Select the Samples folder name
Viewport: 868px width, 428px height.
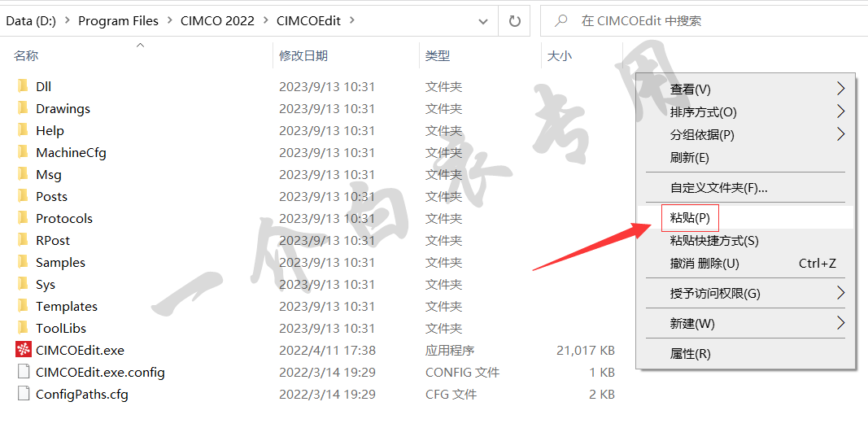tap(60, 263)
